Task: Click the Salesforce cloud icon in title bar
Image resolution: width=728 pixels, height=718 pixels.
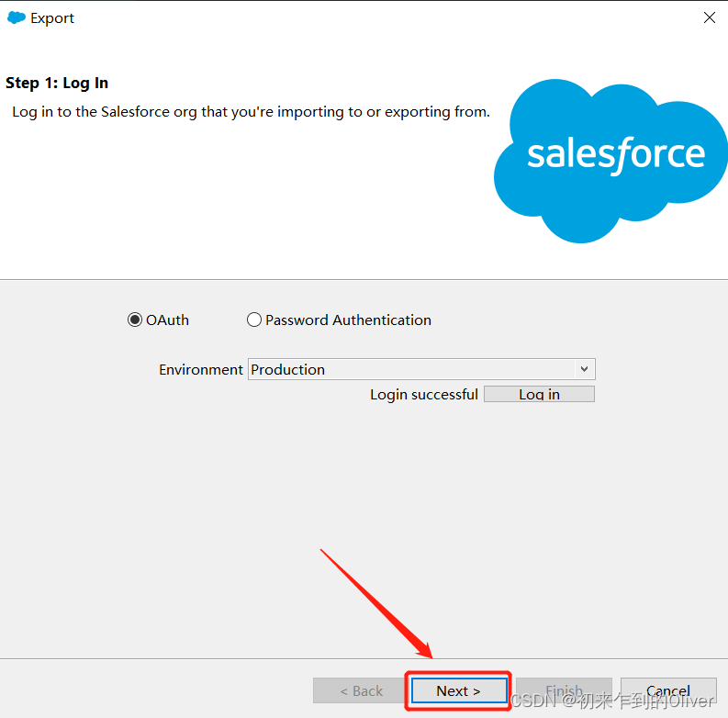Action: tap(17, 17)
